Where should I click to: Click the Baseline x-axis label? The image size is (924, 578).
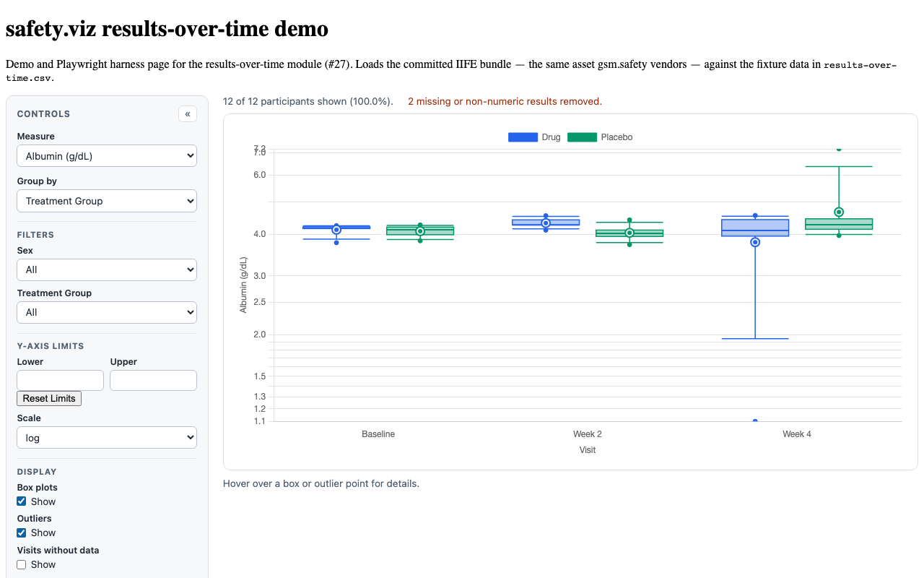[378, 434]
